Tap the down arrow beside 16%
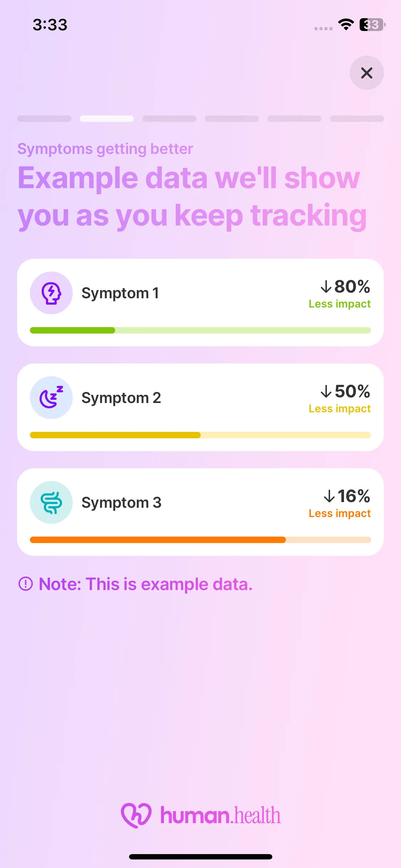401x868 pixels. [x=329, y=496]
